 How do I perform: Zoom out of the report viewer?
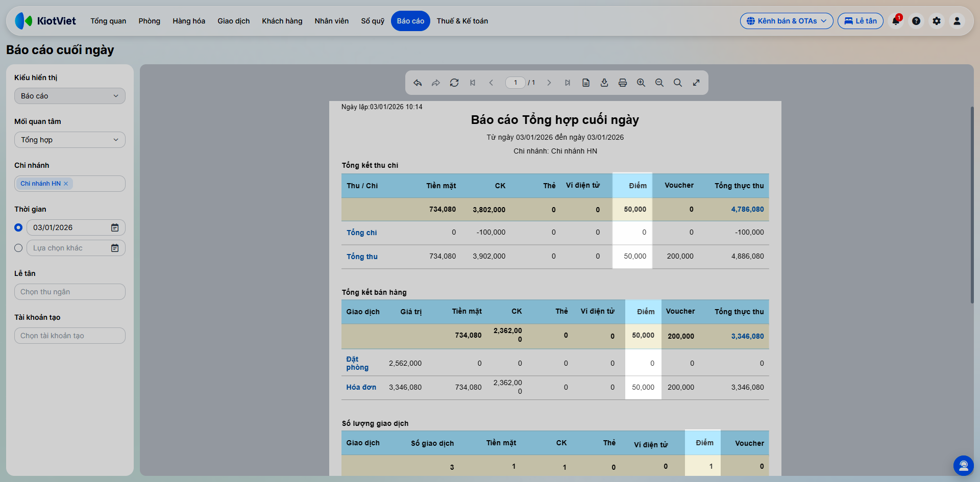659,83
